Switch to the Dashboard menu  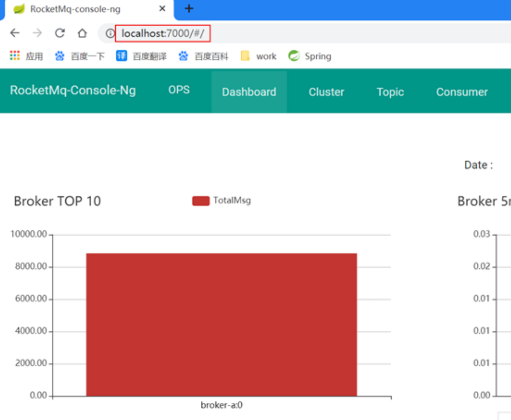click(249, 92)
